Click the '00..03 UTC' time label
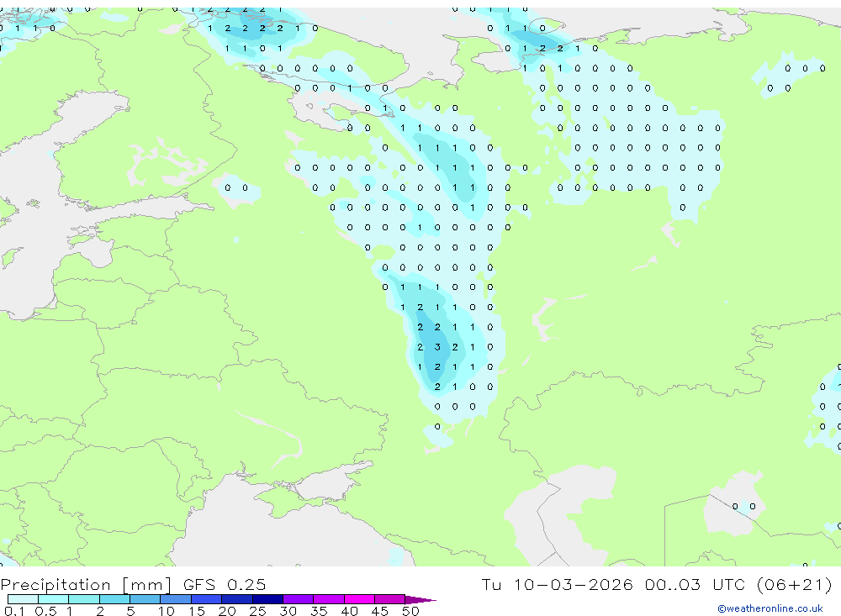Image resolution: width=841 pixels, height=616 pixels. pyautogui.click(x=696, y=584)
